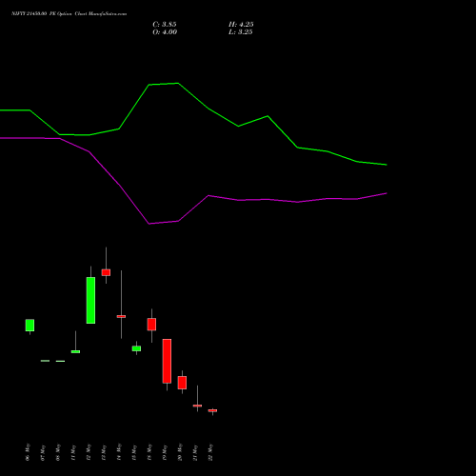Click the '11 May' date label
The width and height of the screenshot is (476, 476).
[73, 452]
